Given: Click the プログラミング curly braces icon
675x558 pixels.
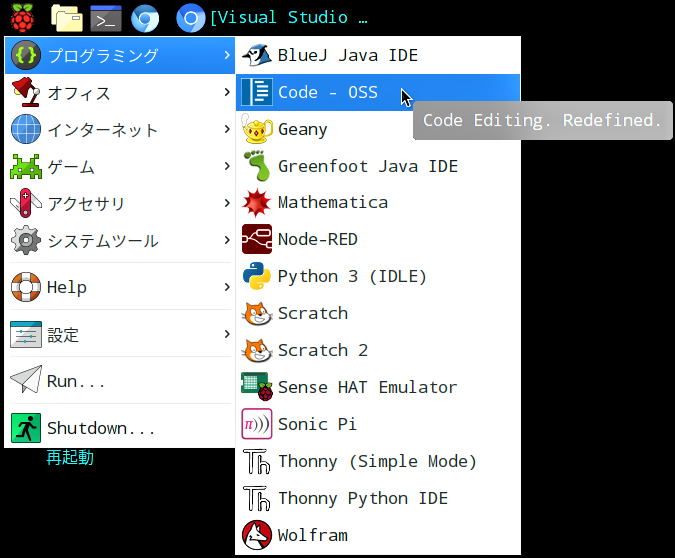Looking at the screenshot, I should click(x=26, y=55).
